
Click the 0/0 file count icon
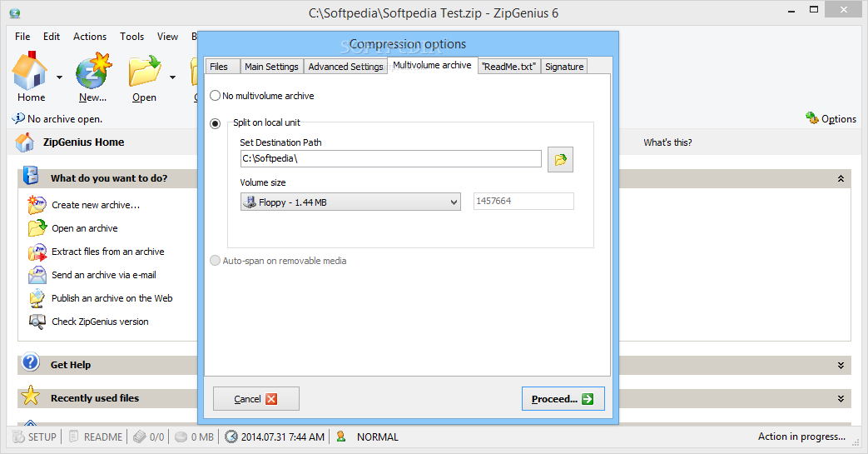[x=140, y=437]
